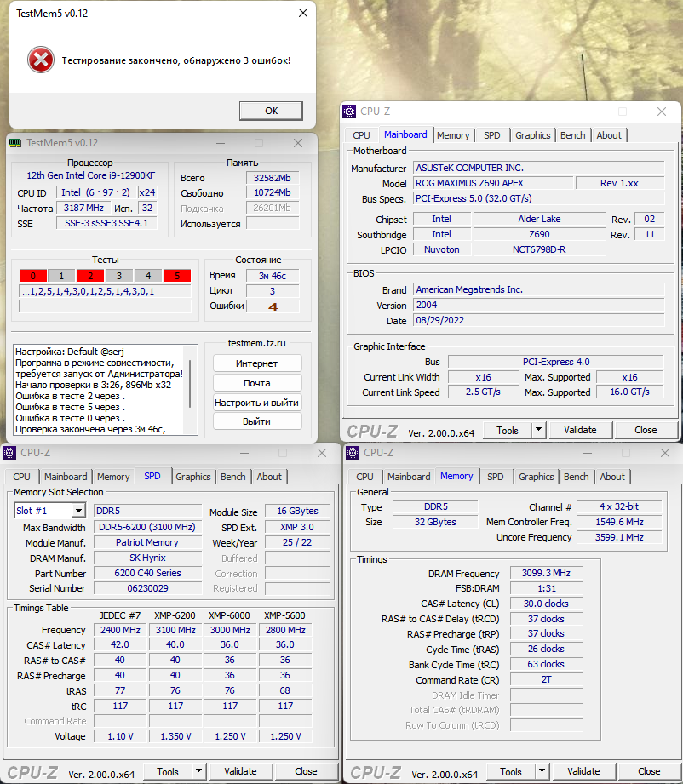Click the TestMem5 log scrollbar
The image size is (683, 784).
(191, 384)
